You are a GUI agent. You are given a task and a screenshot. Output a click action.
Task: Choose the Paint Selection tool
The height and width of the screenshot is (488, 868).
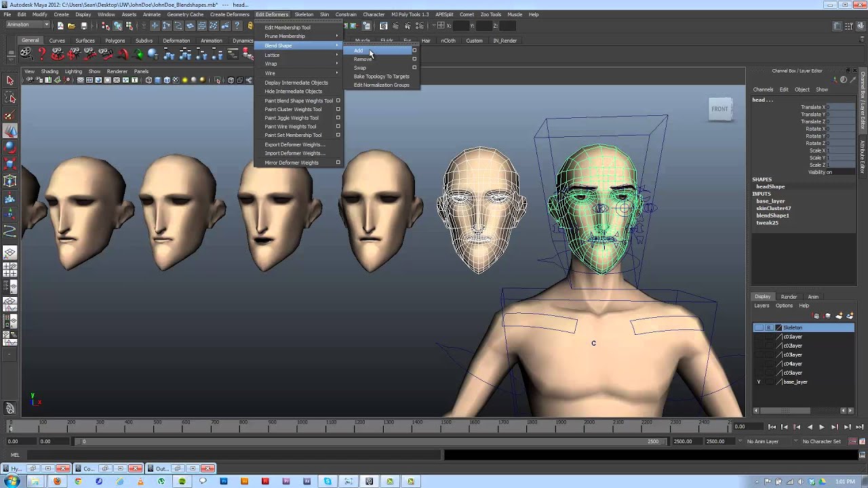tap(10, 115)
